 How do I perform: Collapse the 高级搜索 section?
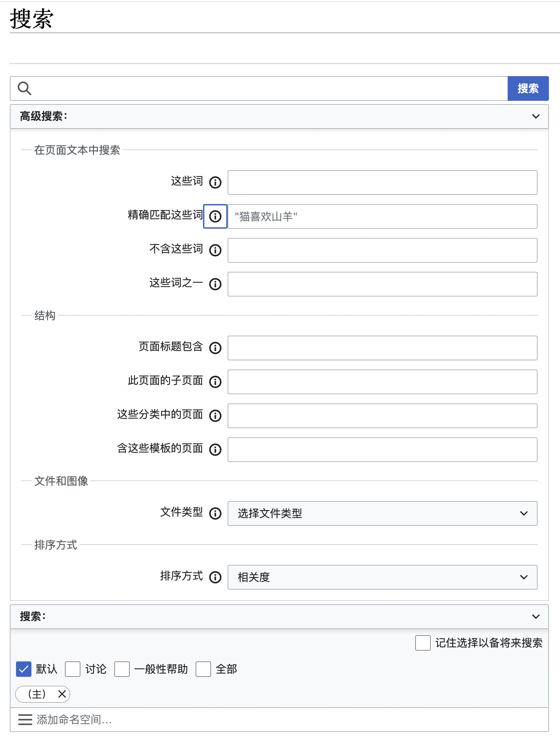[x=279, y=117]
